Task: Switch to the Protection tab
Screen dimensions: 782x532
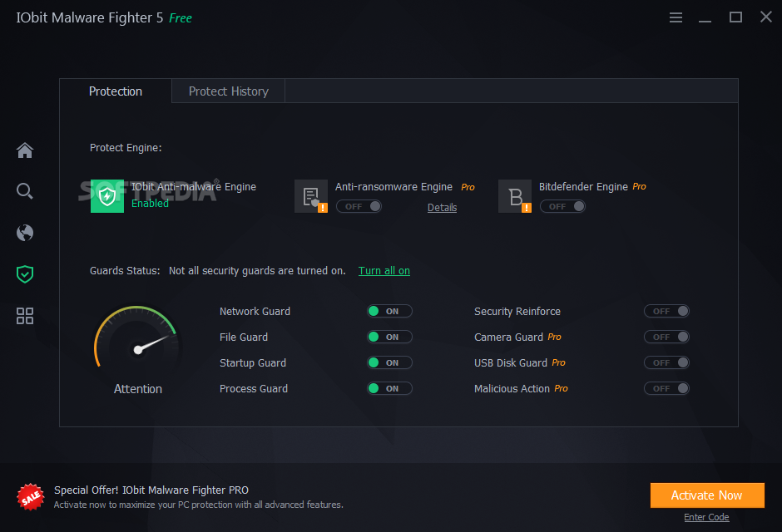Action: click(115, 91)
